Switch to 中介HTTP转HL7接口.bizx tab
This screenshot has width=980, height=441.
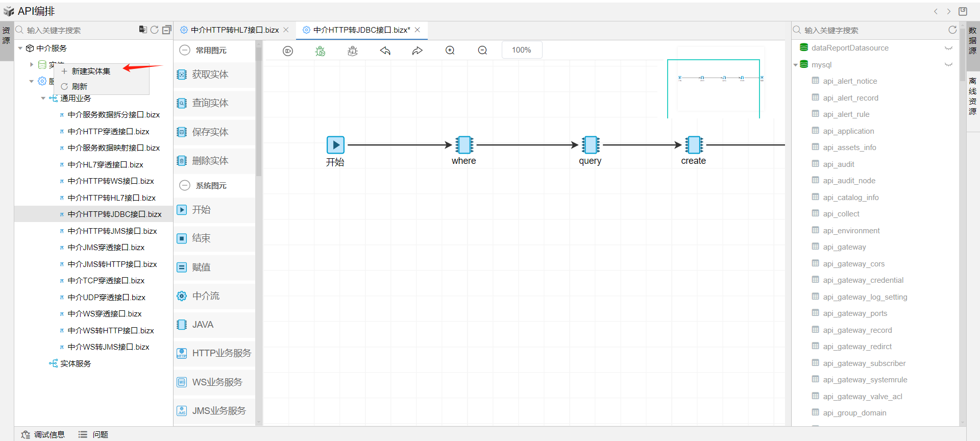click(234, 30)
